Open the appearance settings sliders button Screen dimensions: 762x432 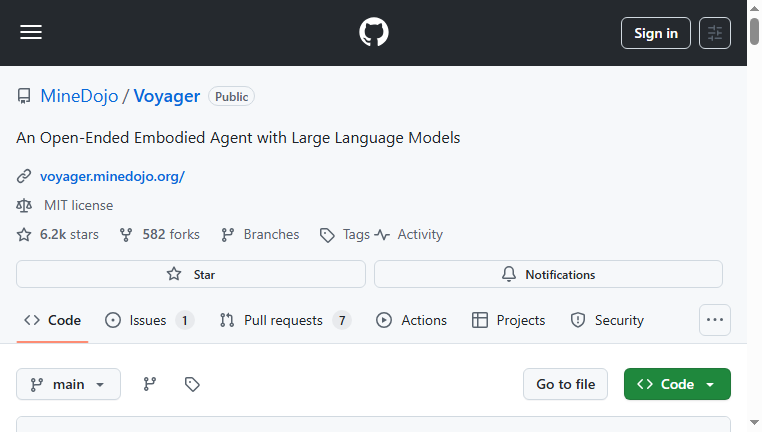click(714, 33)
